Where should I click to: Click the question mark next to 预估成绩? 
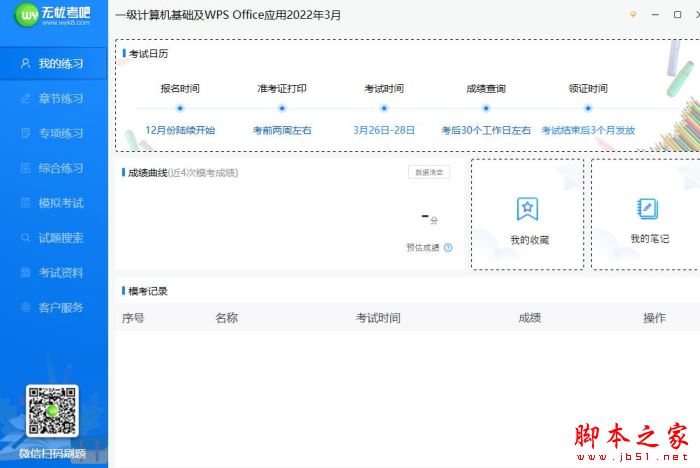pos(448,247)
